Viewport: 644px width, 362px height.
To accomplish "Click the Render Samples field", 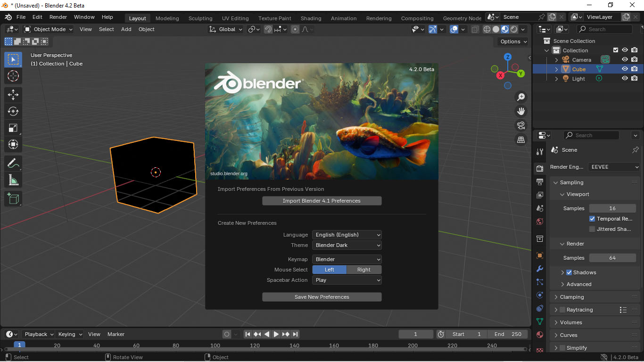I will [612, 258].
